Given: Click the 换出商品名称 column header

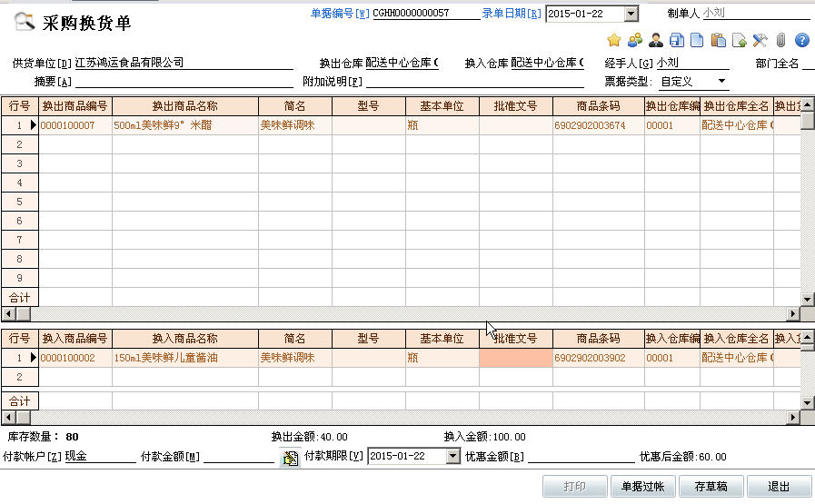Looking at the screenshot, I should (184, 107).
